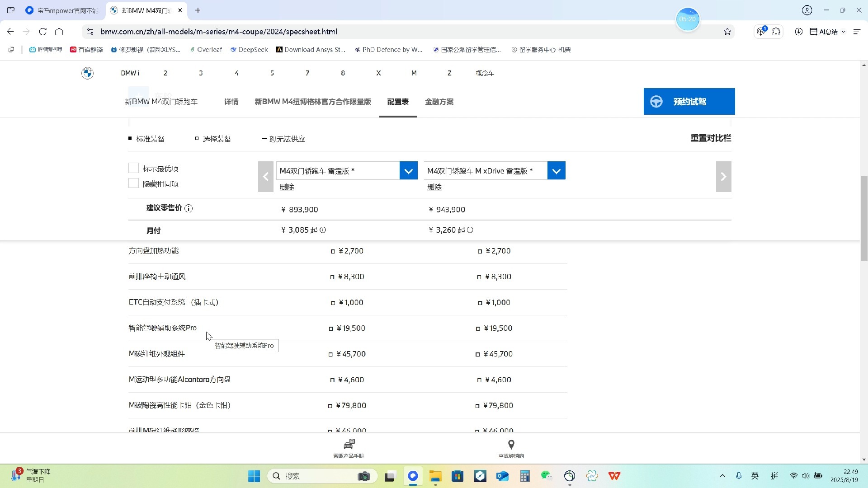Open Windows Start menu
This screenshot has height=488, width=868.
(254, 476)
